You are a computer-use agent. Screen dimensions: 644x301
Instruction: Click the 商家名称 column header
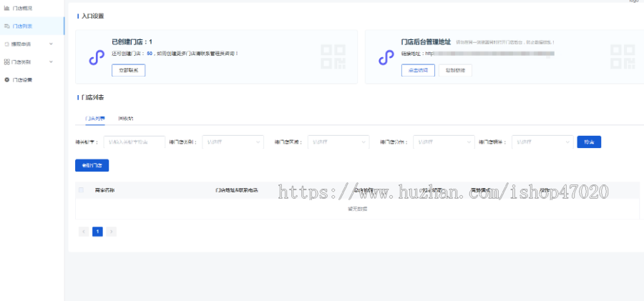pyautogui.click(x=104, y=190)
